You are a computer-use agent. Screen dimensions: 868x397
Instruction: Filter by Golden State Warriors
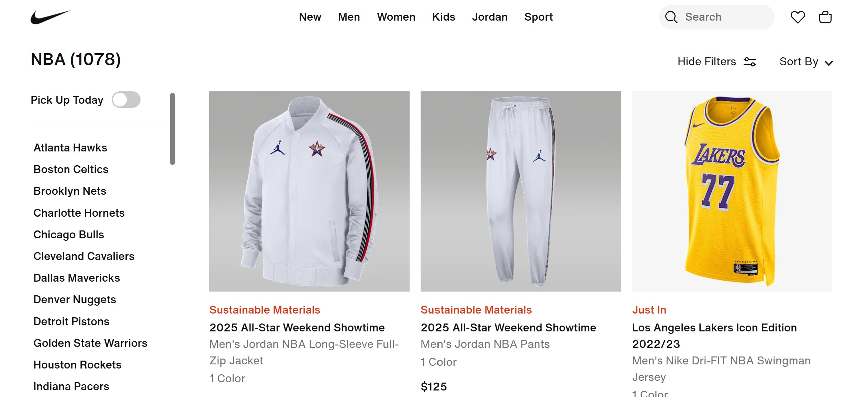click(x=90, y=343)
